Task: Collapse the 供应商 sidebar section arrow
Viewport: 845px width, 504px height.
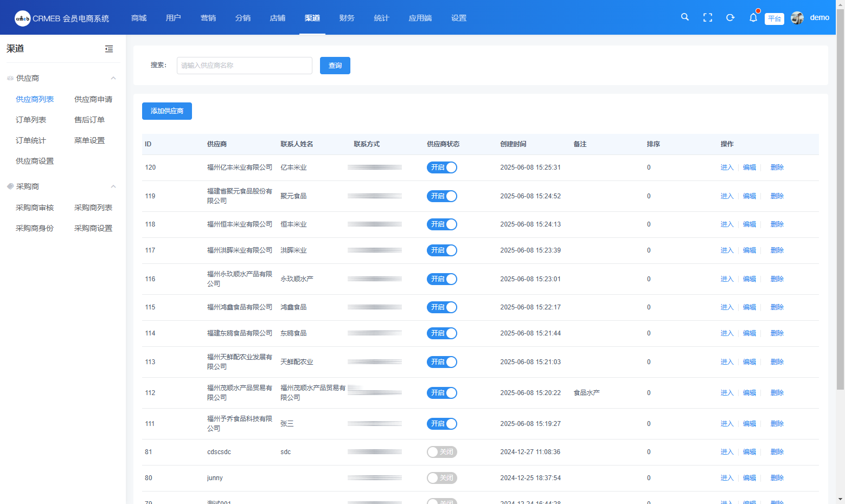Action: [113, 78]
